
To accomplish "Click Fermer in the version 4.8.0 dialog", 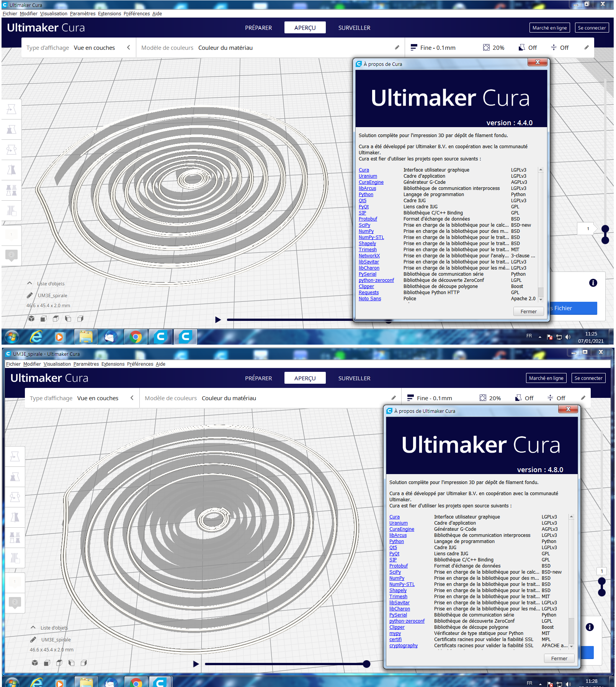I will pos(559,658).
